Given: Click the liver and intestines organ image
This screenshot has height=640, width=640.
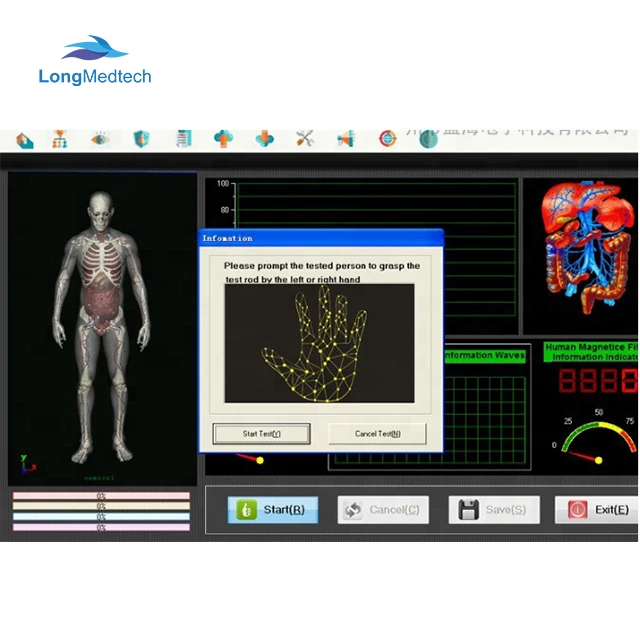Looking at the screenshot, I should click(x=588, y=247).
